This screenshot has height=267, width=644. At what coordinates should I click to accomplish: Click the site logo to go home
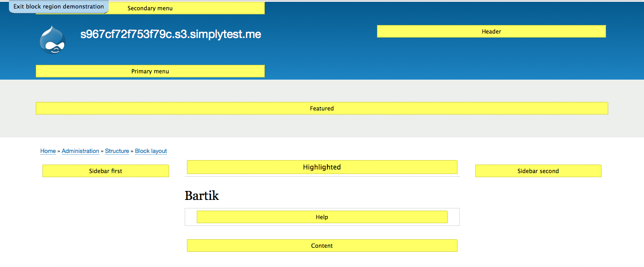click(53, 40)
